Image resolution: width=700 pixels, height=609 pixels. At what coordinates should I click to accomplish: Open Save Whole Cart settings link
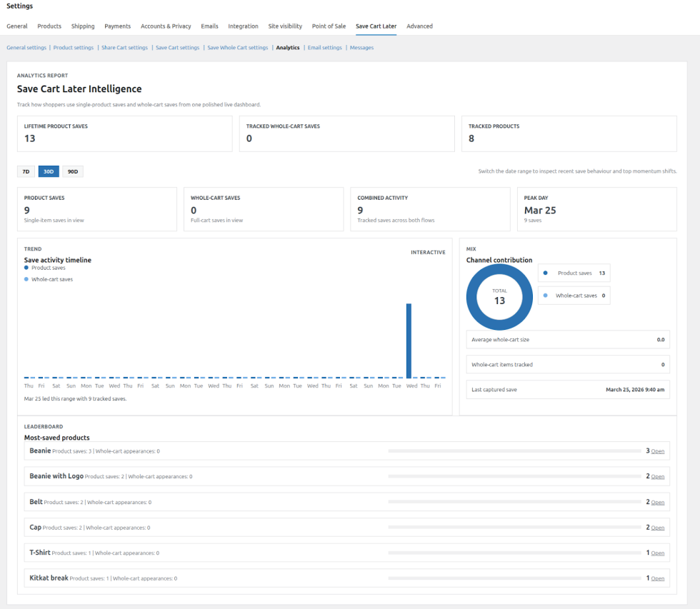click(238, 48)
